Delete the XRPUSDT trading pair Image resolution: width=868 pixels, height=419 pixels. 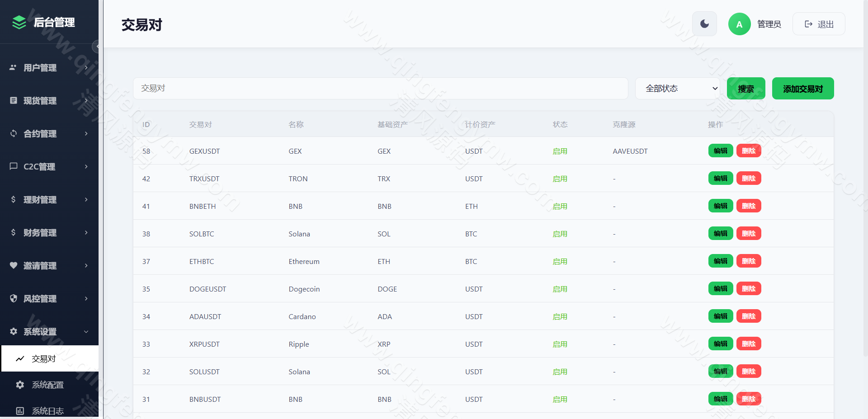(749, 344)
